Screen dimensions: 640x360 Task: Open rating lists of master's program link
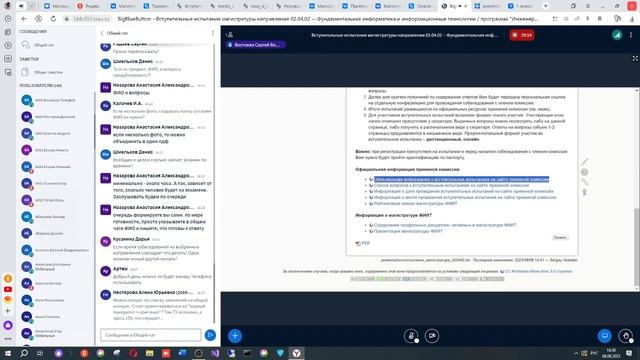(x=415, y=203)
